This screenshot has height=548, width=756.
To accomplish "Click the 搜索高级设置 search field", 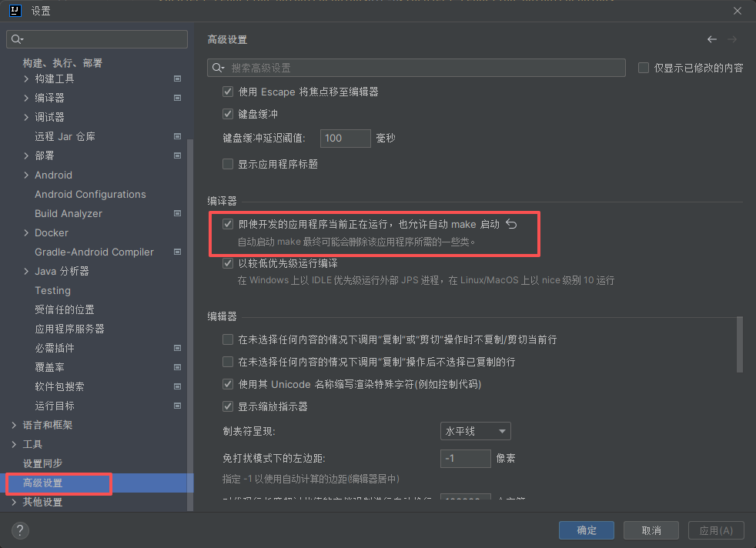I will [423, 68].
